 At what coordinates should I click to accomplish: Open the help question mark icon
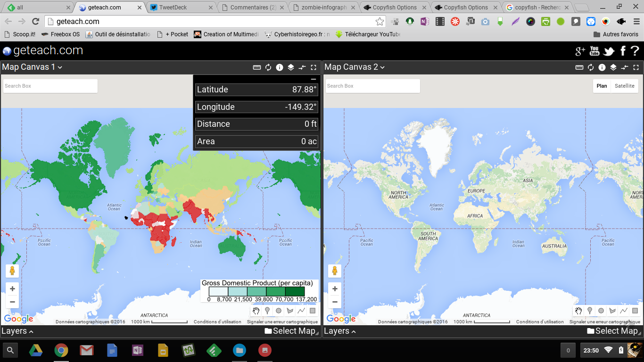coord(635,51)
